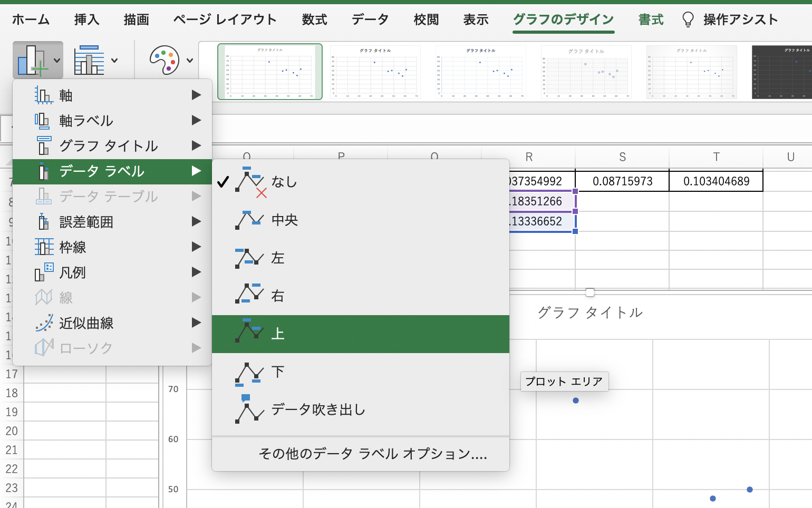Click the グラフ タイトル menu icon

click(x=44, y=146)
